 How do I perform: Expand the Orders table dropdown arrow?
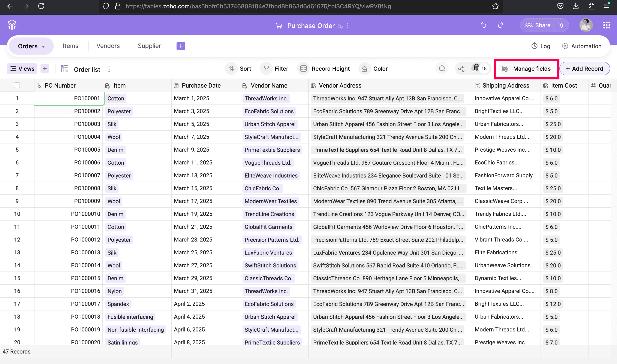pos(43,47)
